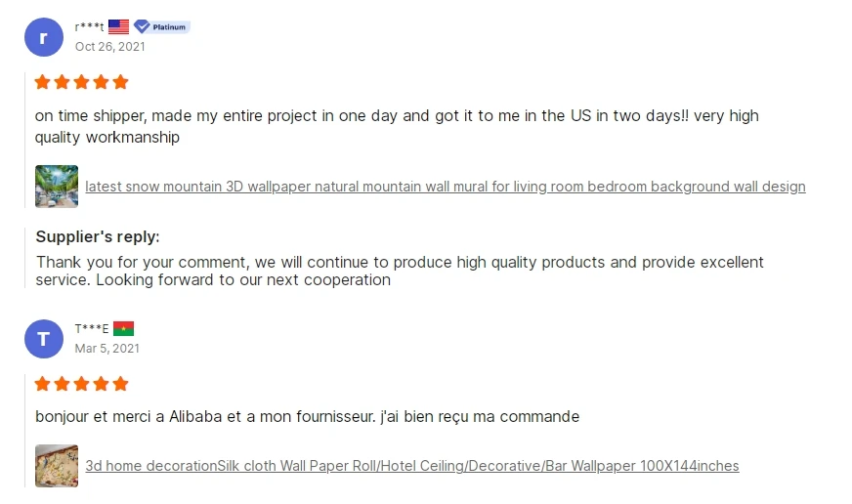Open the silk cloth wallpaper thumbnail
The height and width of the screenshot is (504, 852).
57,466
